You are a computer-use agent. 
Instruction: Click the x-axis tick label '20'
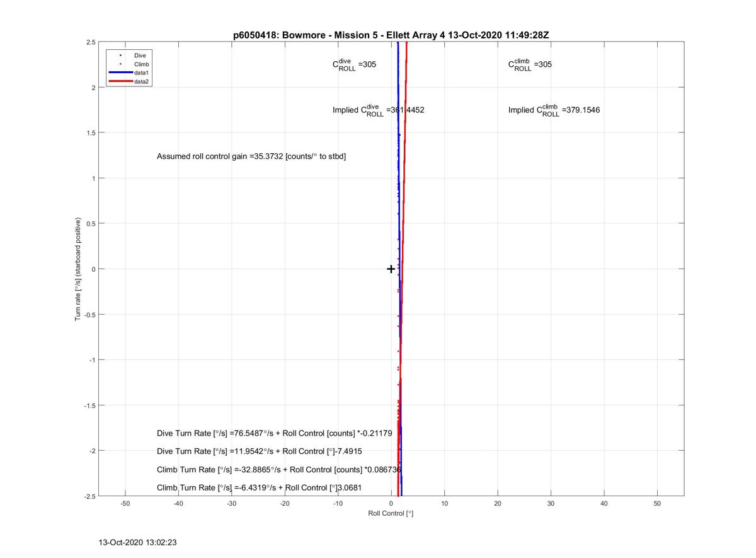pyautogui.click(x=498, y=503)
